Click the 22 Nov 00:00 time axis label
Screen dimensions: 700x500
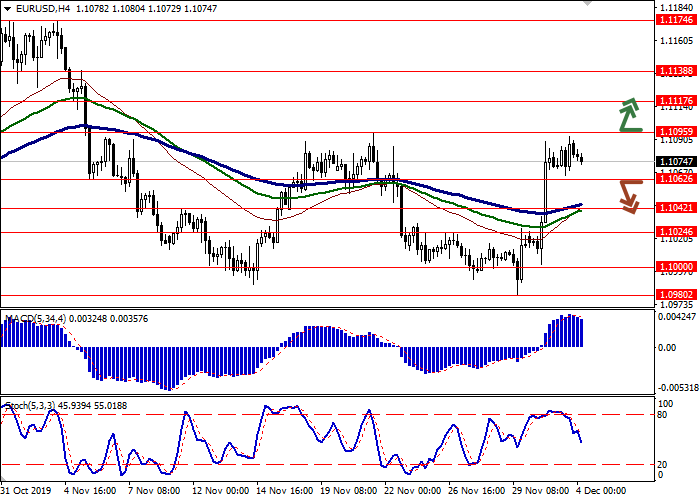coord(414,492)
